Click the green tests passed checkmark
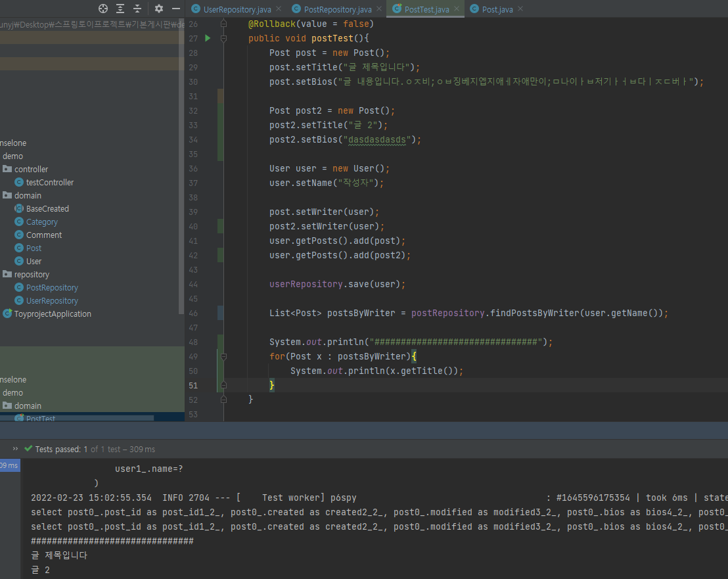728x579 pixels. [28, 448]
